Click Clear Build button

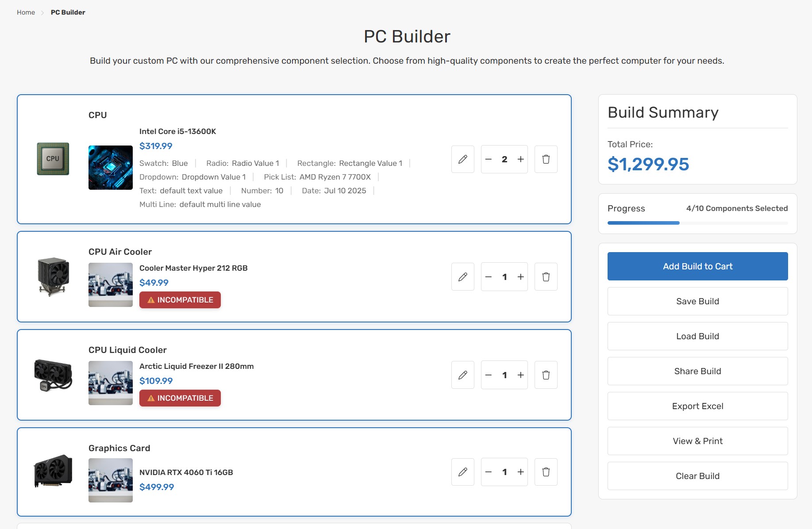[697, 476]
